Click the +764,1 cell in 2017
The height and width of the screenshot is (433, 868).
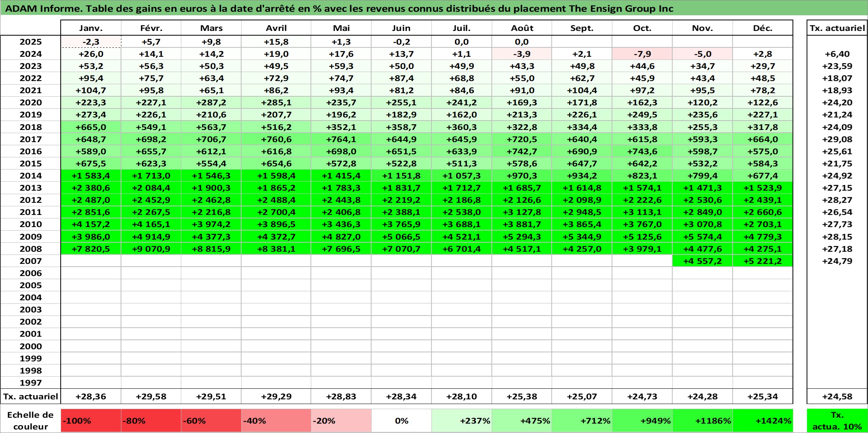tap(341, 139)
